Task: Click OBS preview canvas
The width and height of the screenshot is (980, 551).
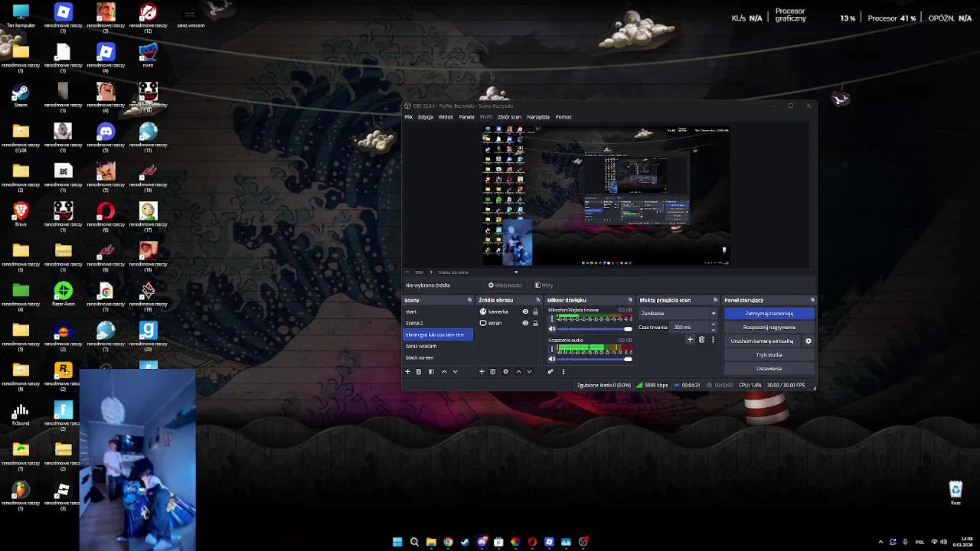Action: coord(606,196)
